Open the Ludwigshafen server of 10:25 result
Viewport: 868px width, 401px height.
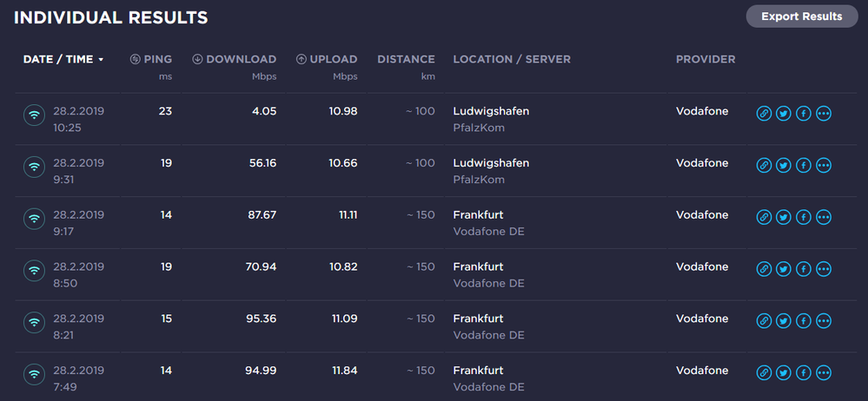tap(491, 111)
